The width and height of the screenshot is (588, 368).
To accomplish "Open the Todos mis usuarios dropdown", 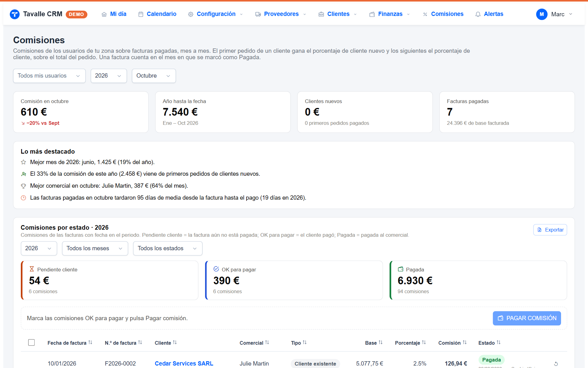I will (49, 76).
